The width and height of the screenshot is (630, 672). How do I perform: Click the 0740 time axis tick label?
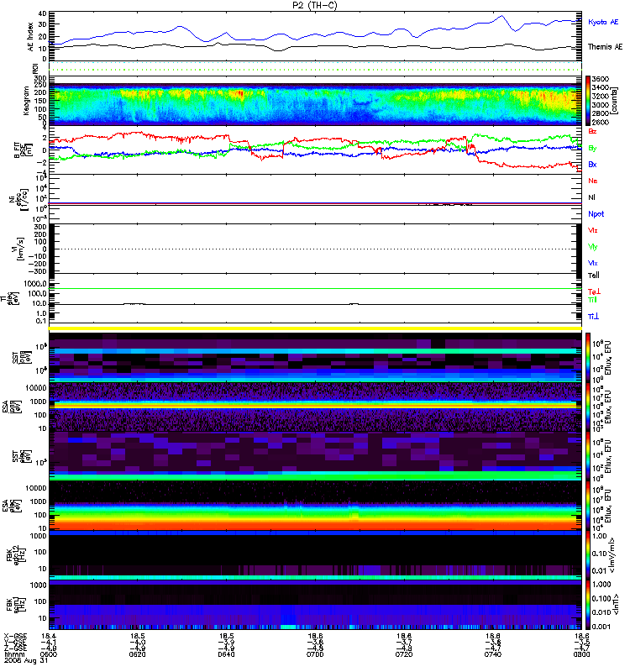(492, 654)
